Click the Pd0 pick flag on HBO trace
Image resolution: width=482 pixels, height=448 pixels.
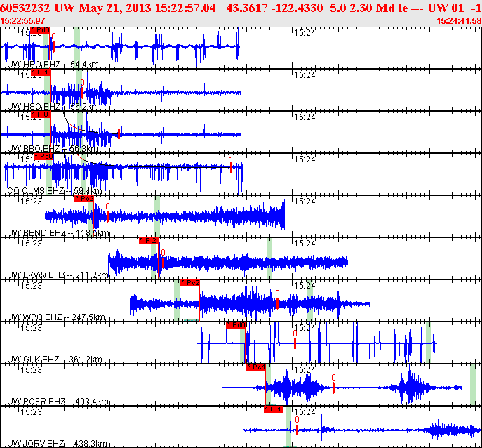click(40, 30)
